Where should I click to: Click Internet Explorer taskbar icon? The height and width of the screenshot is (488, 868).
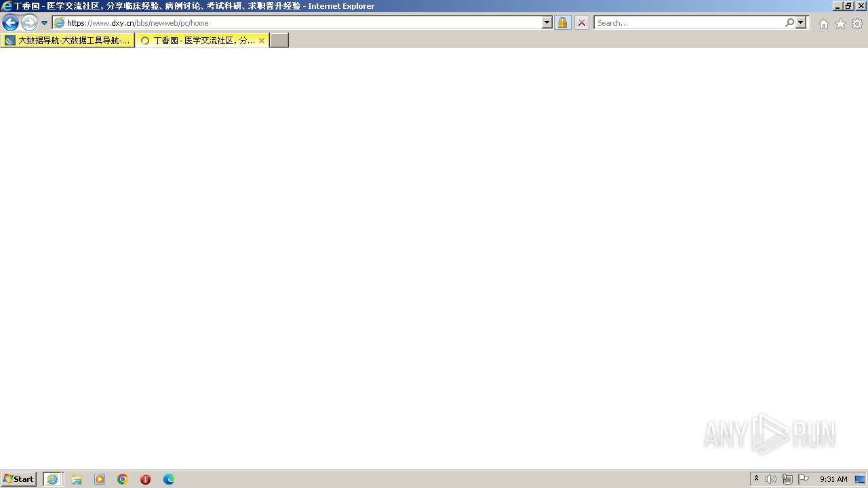pyautogui.click(x=53, y=479)
